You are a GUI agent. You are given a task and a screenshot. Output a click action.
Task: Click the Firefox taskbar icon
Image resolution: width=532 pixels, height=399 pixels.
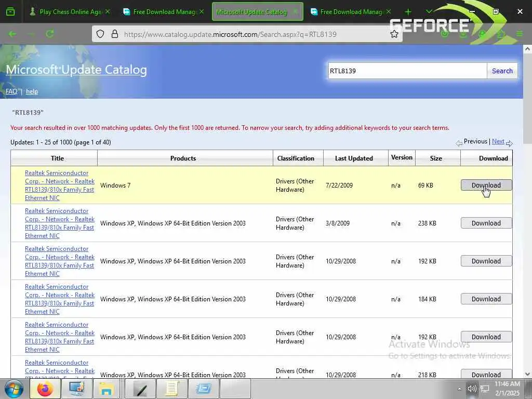[x=45, y=389]
